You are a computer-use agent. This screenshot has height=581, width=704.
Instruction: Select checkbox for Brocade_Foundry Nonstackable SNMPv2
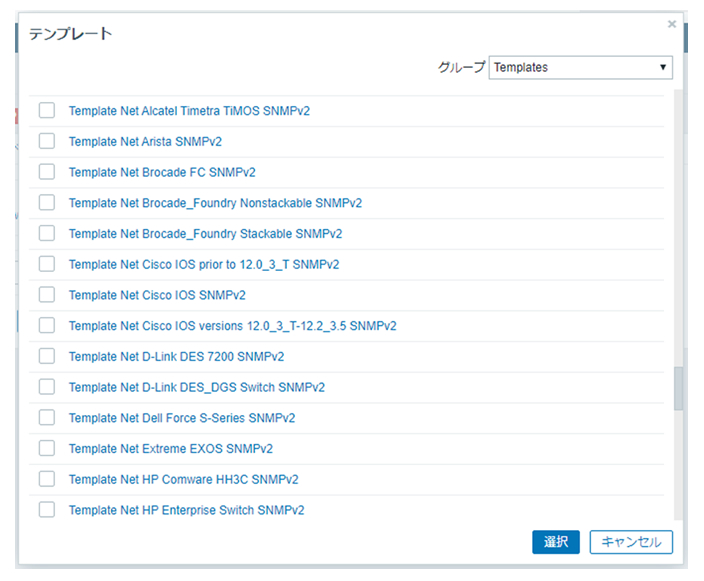tap(47, 202)
